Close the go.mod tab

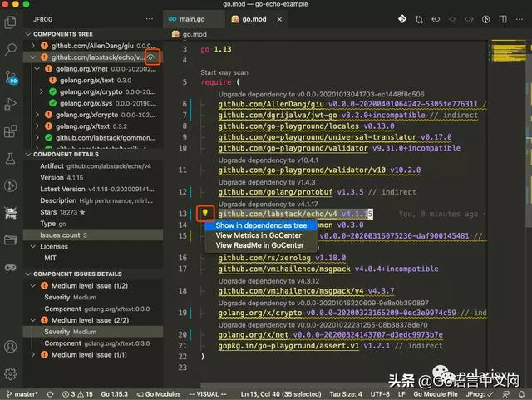coord(279,20)
